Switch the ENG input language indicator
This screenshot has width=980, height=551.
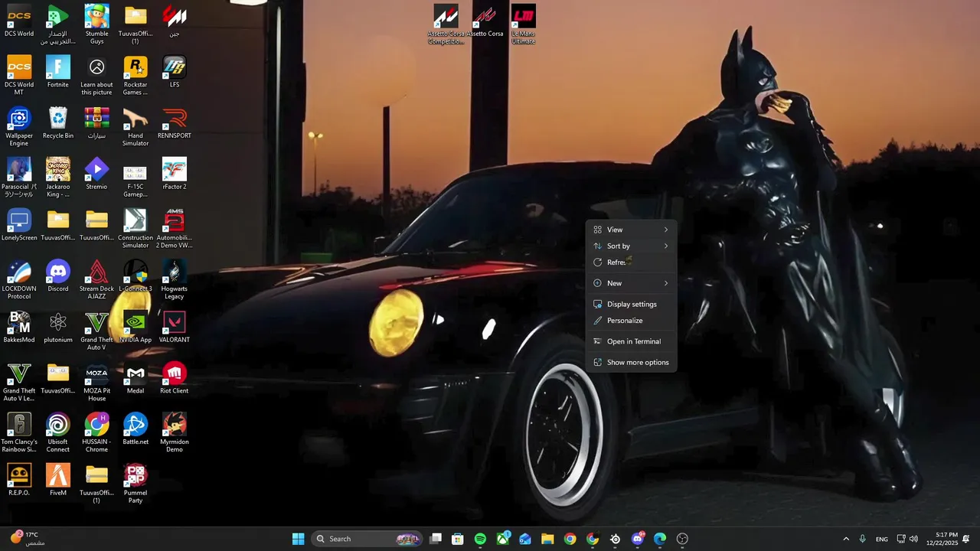(x=882, y=539)
